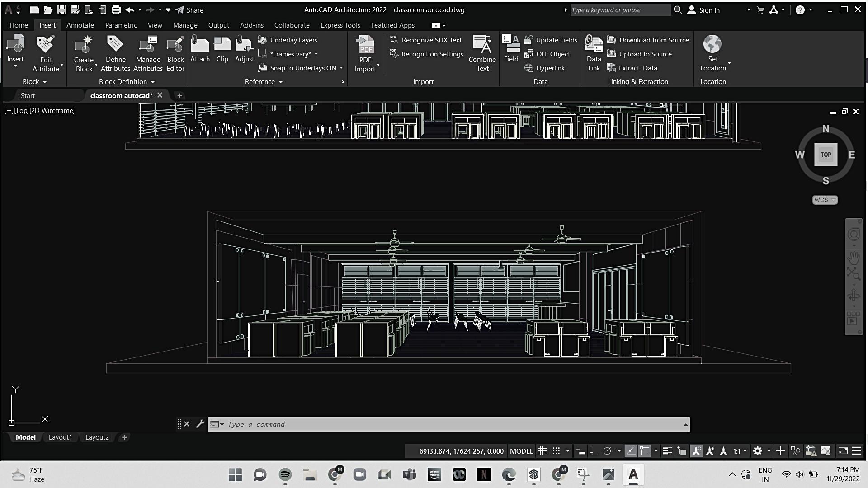Toggle snap mode dots icon

tap(557, 451)
